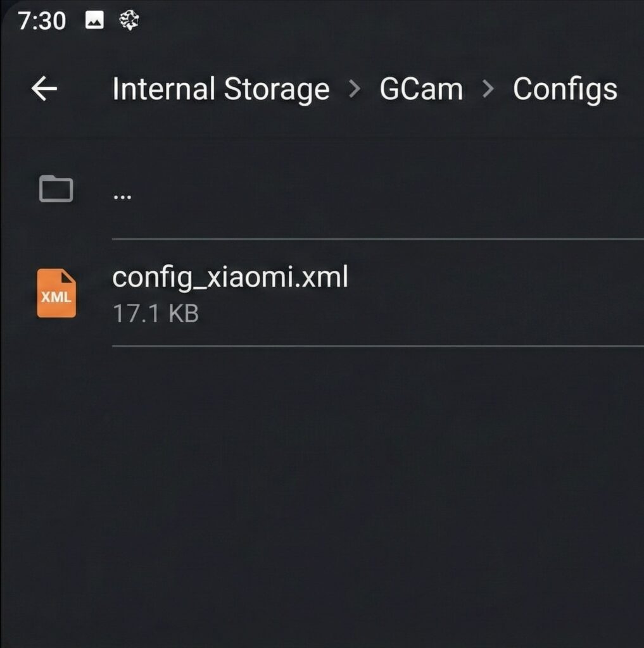Expand the chevron after Internal Storage
644x648 pixels.
pos(355,89)
